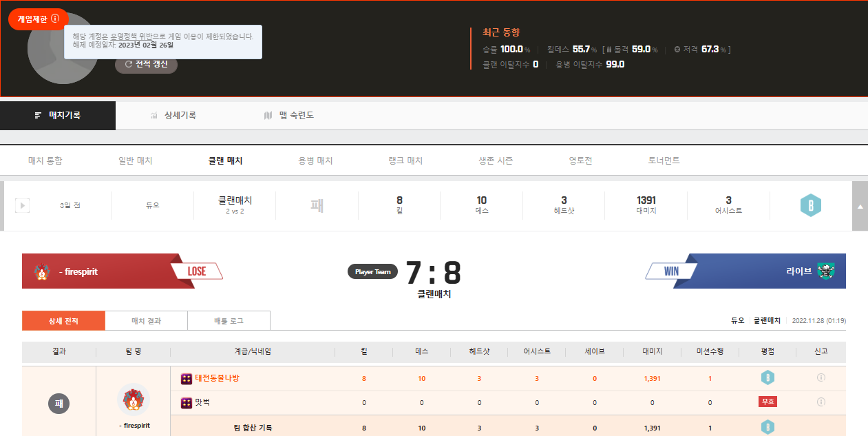Viewport: 868px width, 436px height.
Task: Click rank icon beside 태전동불나방
Action: pos(187,378)
